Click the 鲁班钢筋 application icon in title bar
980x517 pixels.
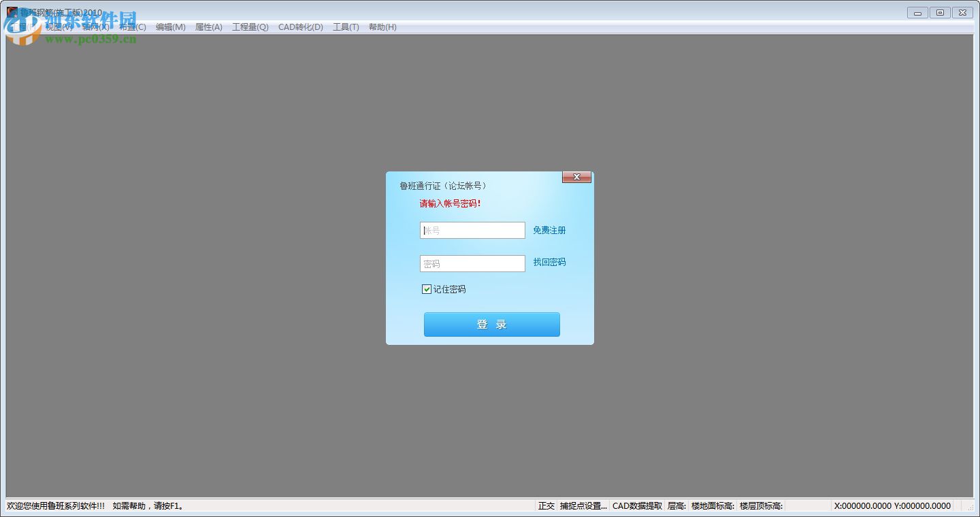(x=11, y=12)
